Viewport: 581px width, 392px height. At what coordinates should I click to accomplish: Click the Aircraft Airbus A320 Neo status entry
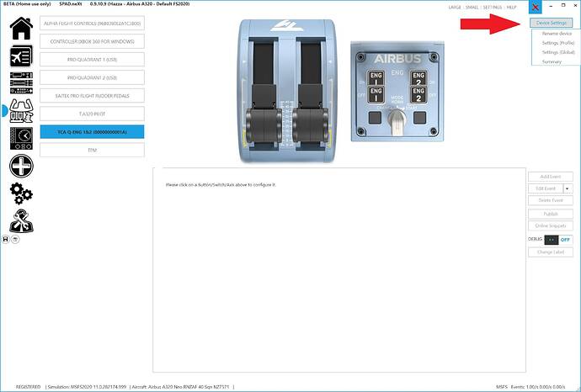coord(181,387)
